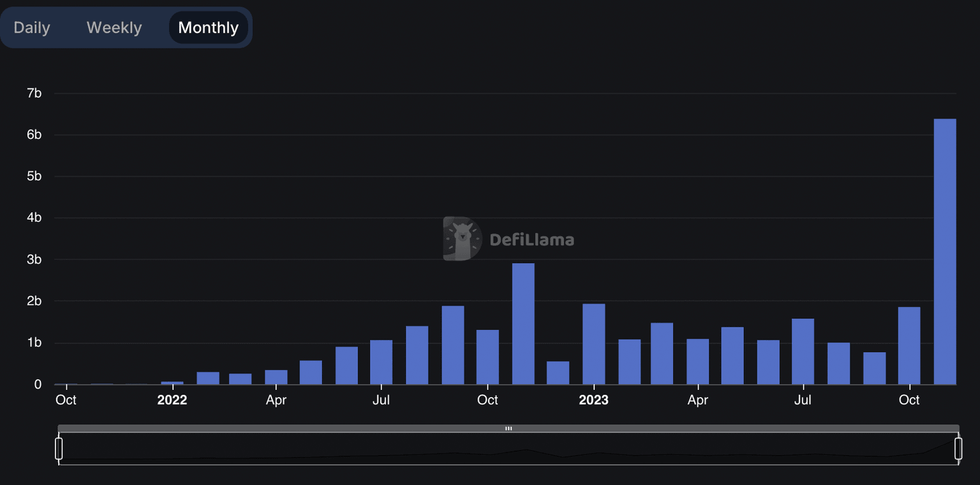Click the January 2023 bar
This screenshot has height=485, width=980.
pyautogui.click(x=594, y=344)
